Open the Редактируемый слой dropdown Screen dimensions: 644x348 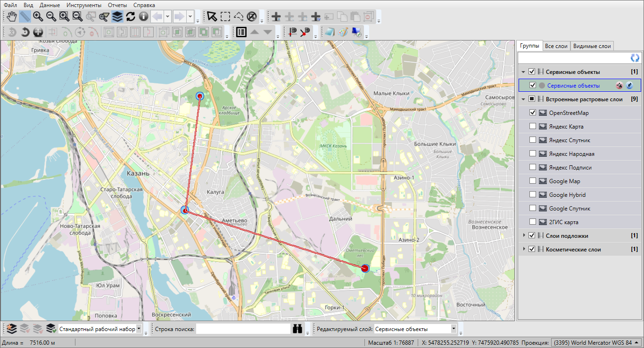pyautogui.click(x=454, y=329)
